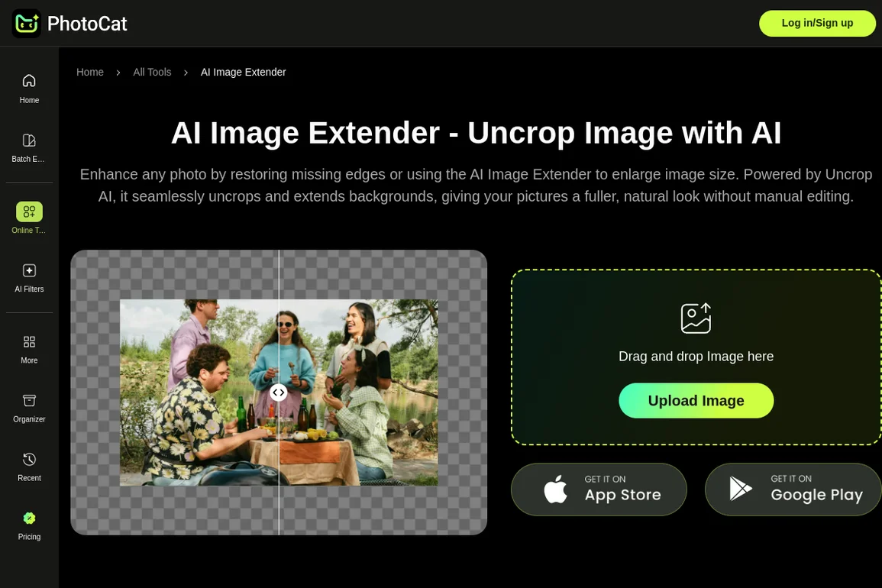
Task: Open the Organizer sidebar icon
Action: 29,401
